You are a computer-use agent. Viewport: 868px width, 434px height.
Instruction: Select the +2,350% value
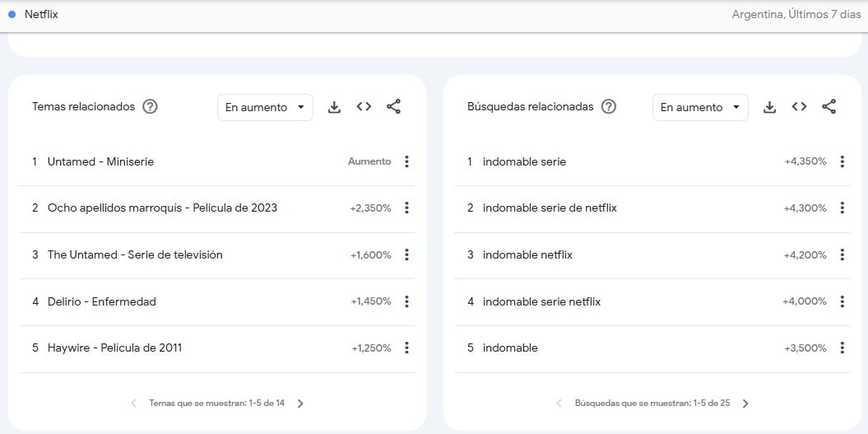pyautogui.click(x=370, y=208)
